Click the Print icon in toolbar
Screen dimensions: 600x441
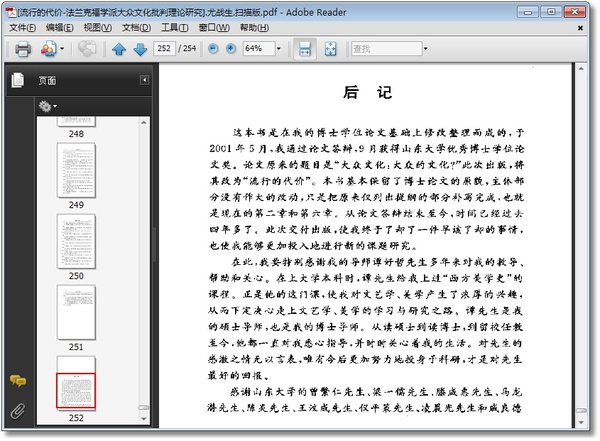[x=23, y=49]
